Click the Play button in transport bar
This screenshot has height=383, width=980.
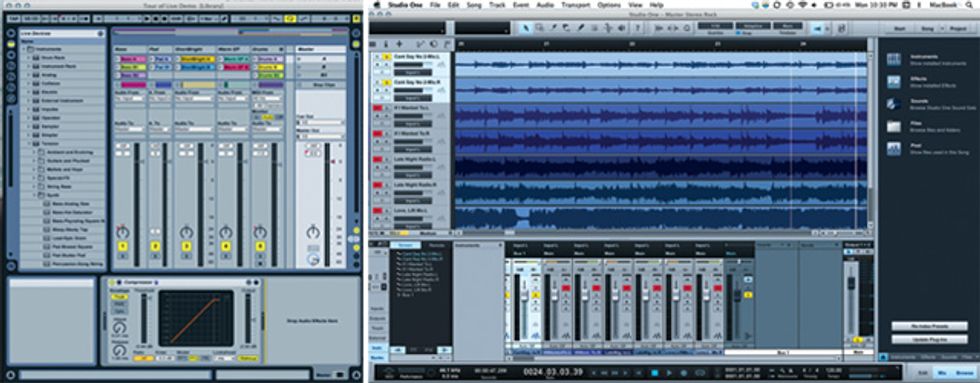[x=669, y=373]
